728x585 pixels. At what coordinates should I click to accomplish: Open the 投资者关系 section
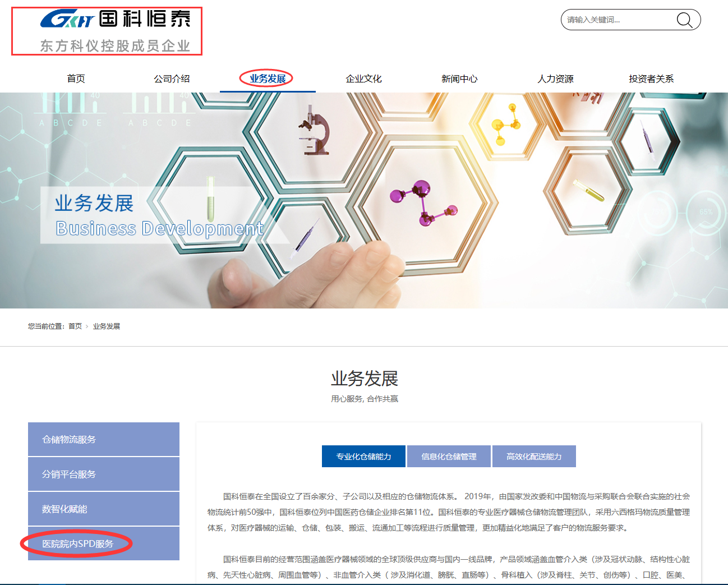tap(652, 79)
